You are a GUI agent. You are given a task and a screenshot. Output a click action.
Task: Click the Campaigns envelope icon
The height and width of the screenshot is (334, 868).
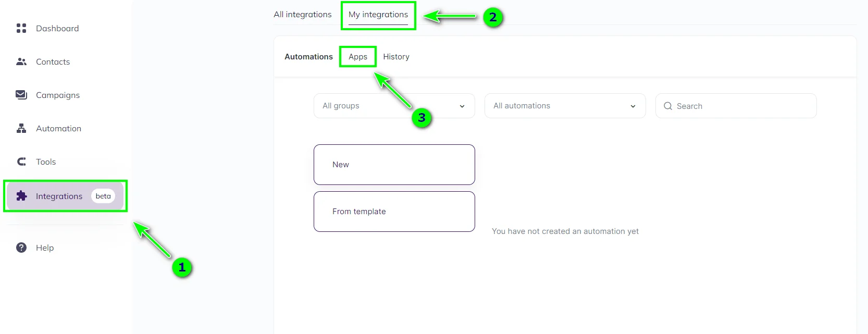point(21,95)
